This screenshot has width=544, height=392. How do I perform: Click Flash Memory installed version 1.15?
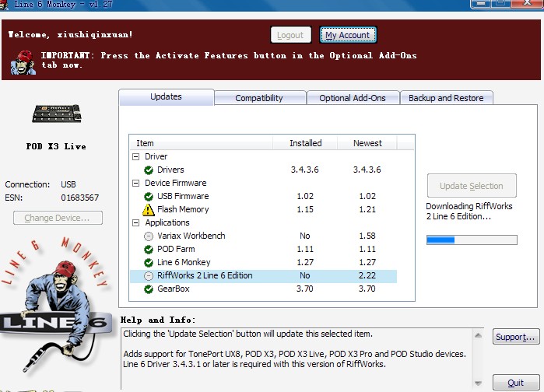[x=305, y=210]
